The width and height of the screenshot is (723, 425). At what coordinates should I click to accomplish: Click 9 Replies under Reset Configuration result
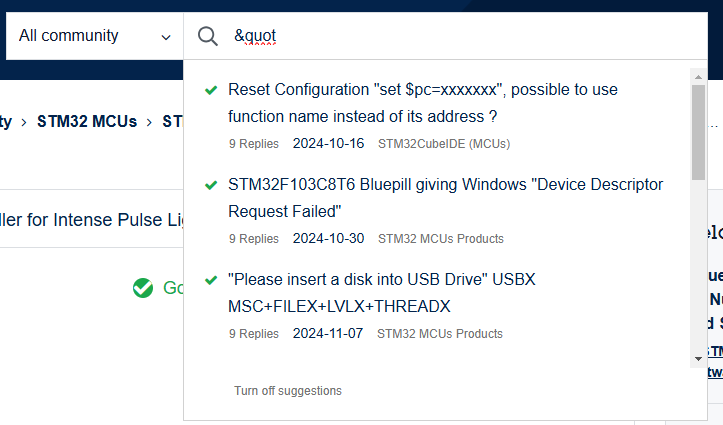coord(254,144)
